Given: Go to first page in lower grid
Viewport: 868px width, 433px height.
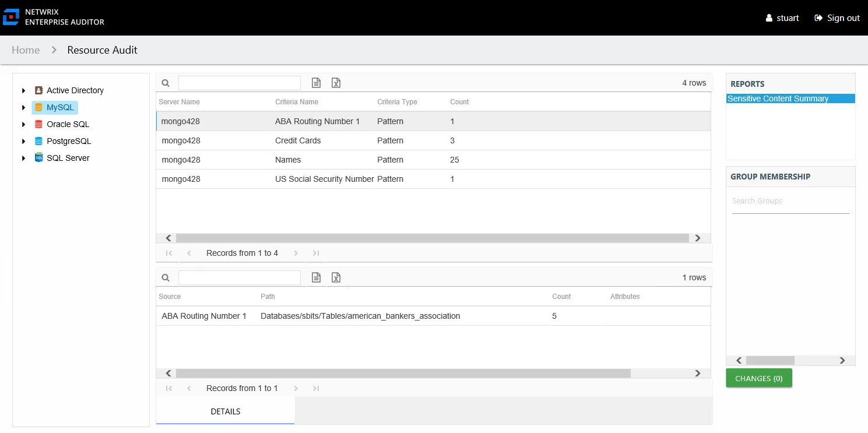Looking at the screenshot, I should tap(169, 388).
